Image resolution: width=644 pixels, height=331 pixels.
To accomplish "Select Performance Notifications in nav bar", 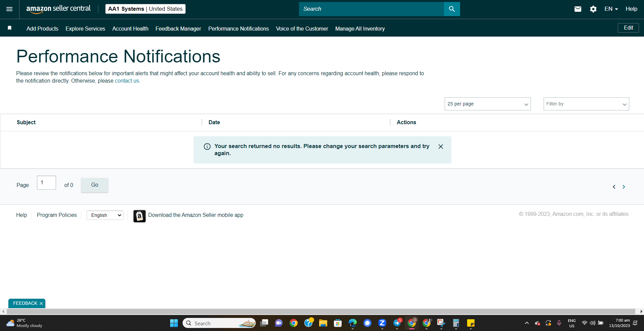I will [239, 29].
